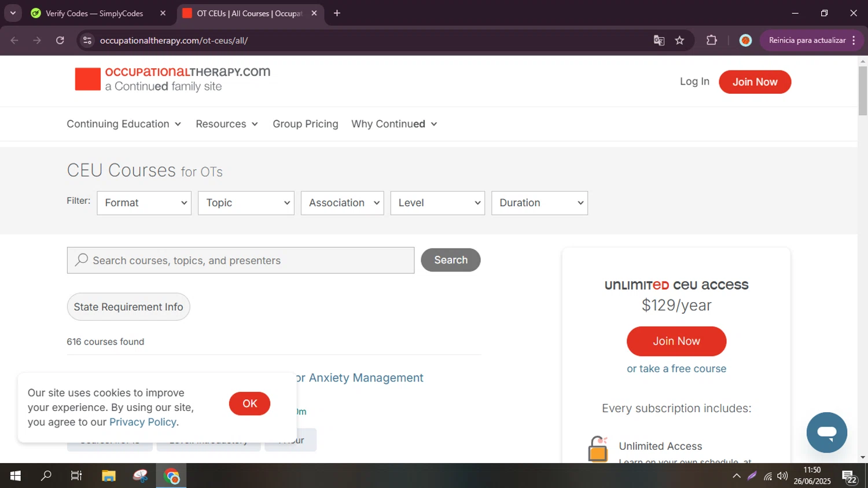This screenshot has width=868, height=488.
Task: Open the Anxiety Management course title link
Action: pyautogui.click(x=361, y=378)
